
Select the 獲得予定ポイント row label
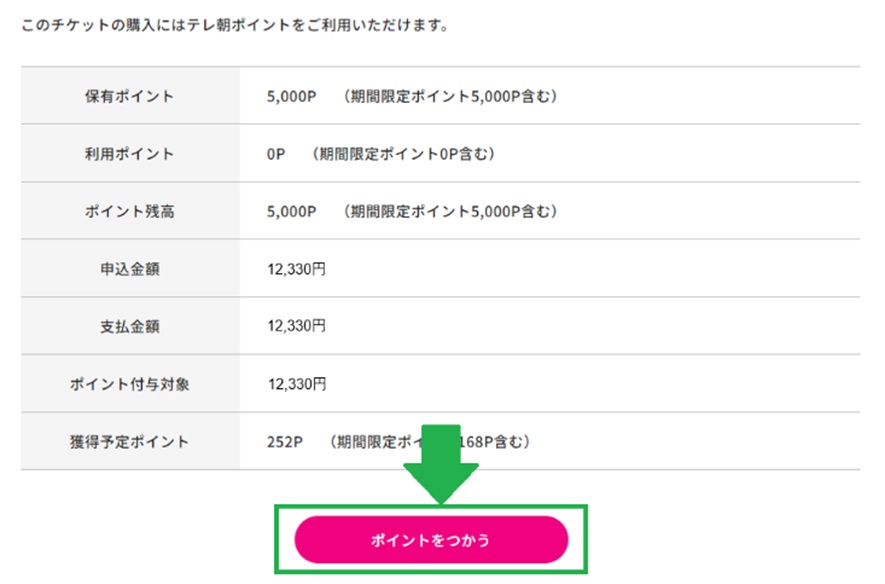(130, 441)
